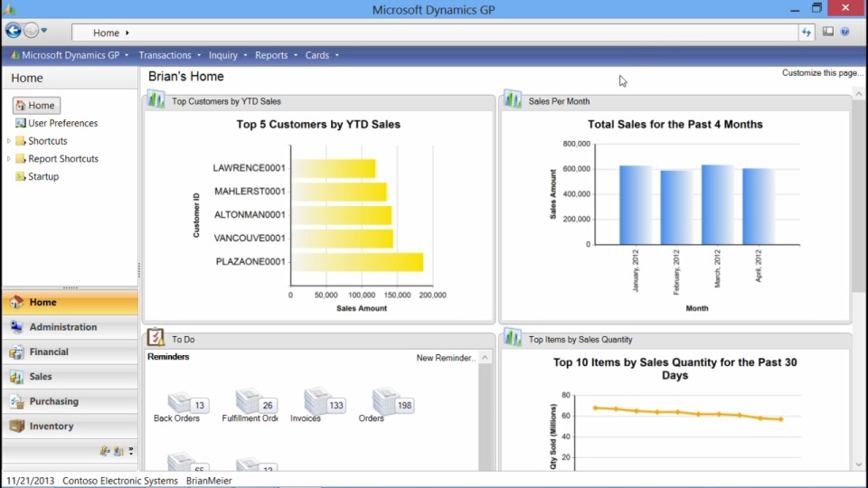Click the refresh icon beside address bar
This screenshot has width=868, height=488.
tap(807, 33)
